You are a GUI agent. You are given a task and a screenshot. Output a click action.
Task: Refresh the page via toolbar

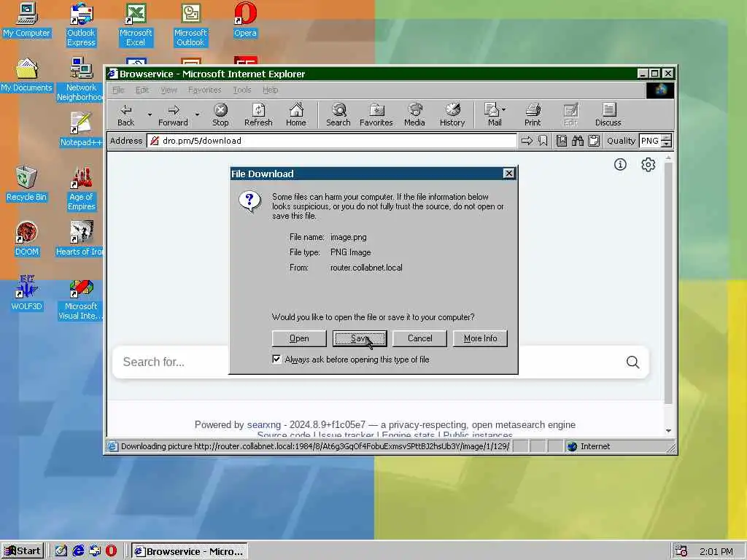pos(258,114)
